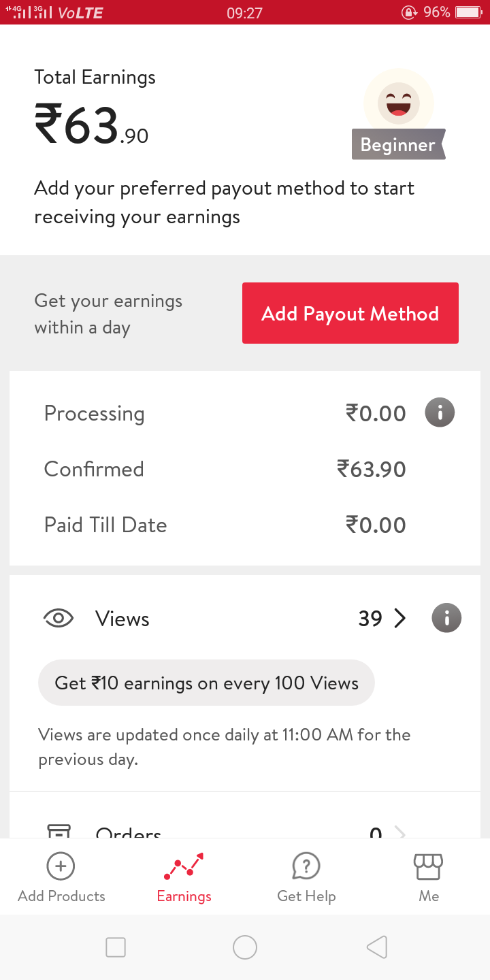Tap the Confirmed ₹63.90 row
The image size is (490, 980).
point(225,469)
